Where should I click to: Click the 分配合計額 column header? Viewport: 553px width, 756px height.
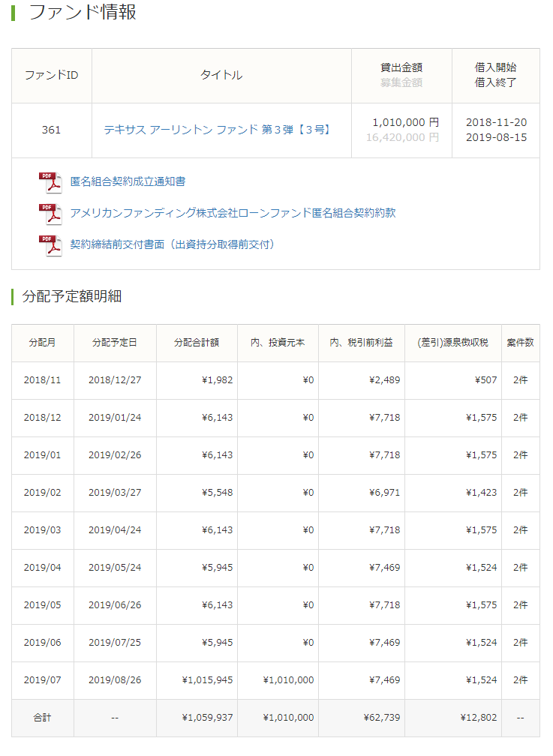pyautogui.click(x=197, y=343)
